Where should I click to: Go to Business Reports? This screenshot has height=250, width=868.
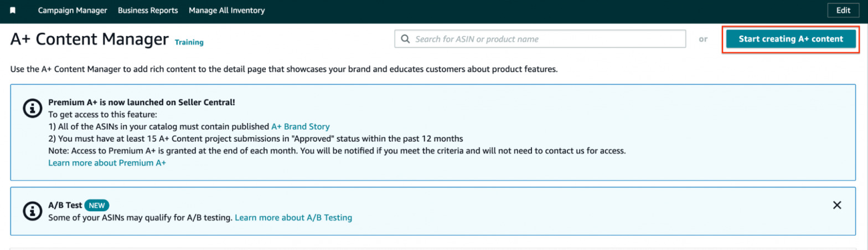[x=148, y=11]
